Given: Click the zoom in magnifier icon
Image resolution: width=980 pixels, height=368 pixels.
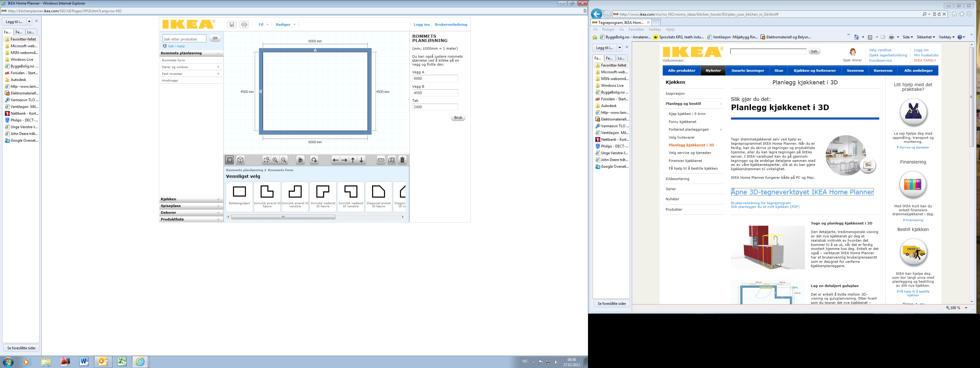Looking at the screenshot, I should pos(275,160).
